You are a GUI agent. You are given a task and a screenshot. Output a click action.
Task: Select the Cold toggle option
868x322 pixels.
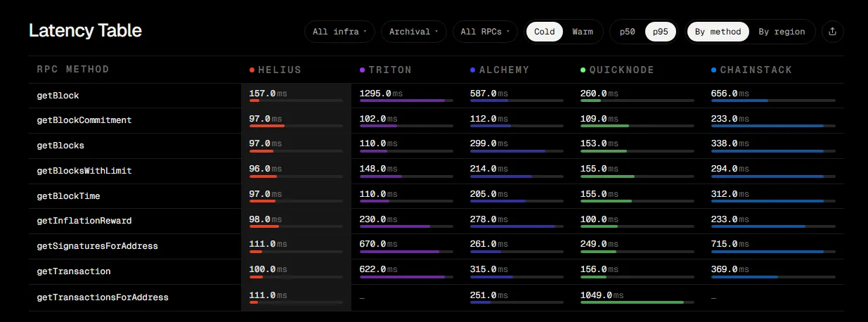[x=545, y=32]
